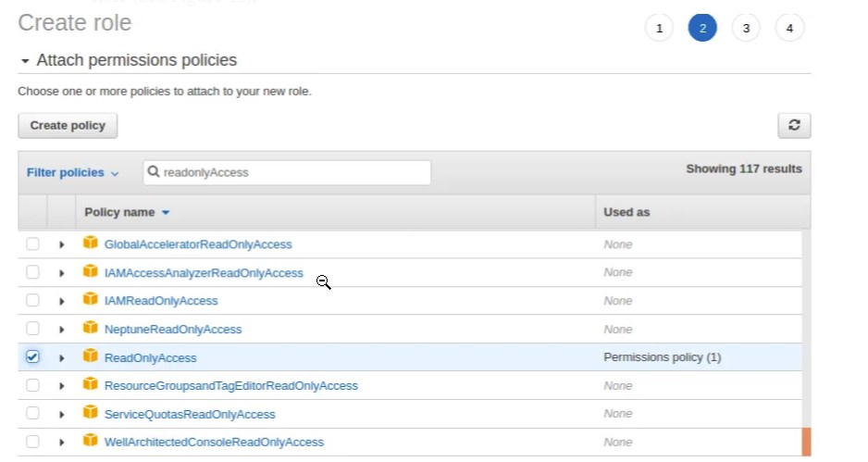Tick the IAMAccessAnalyzerReadOnlyAccess checkbox
868x462 pixels.
click(x=33, y=272)
